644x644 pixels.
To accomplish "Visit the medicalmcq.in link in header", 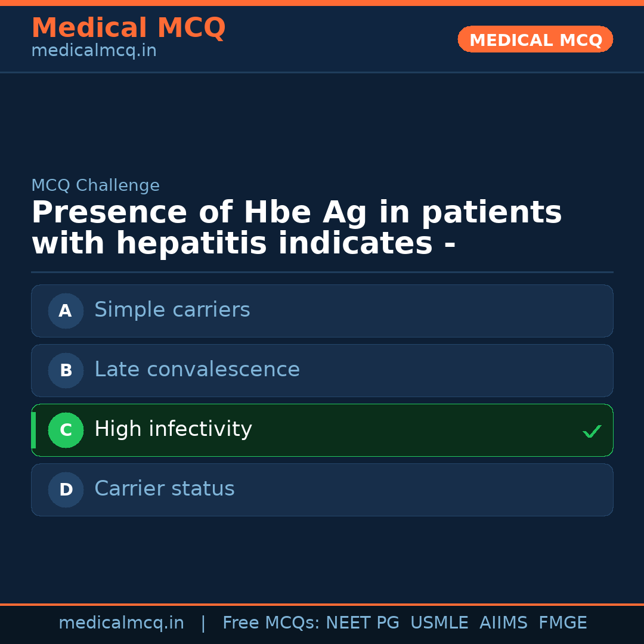I will tap(94, 50).
